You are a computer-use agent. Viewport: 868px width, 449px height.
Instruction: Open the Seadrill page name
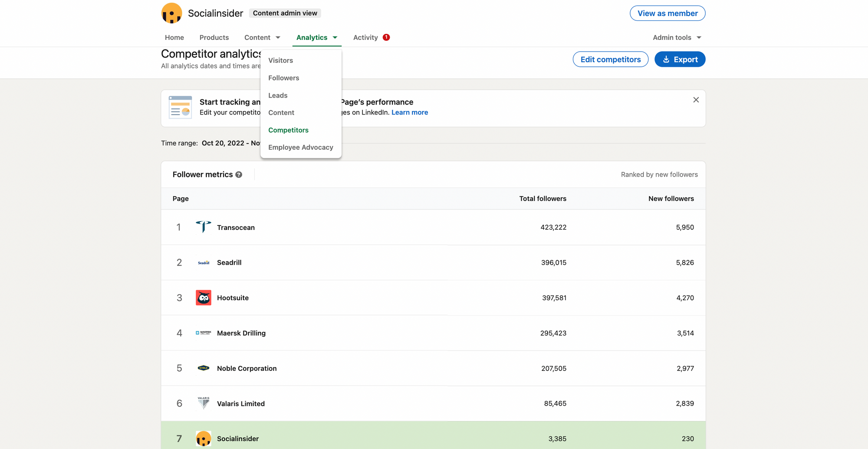tap(229, 262)
